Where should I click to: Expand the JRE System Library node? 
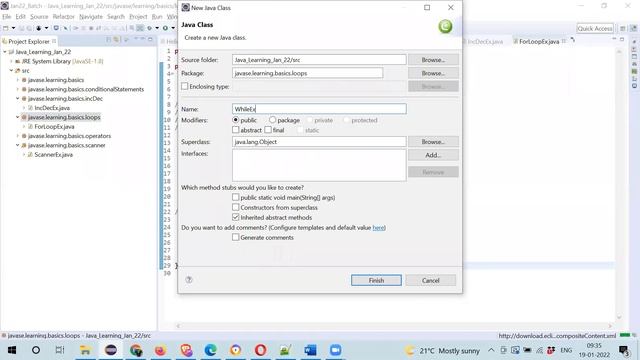[11, 61]
